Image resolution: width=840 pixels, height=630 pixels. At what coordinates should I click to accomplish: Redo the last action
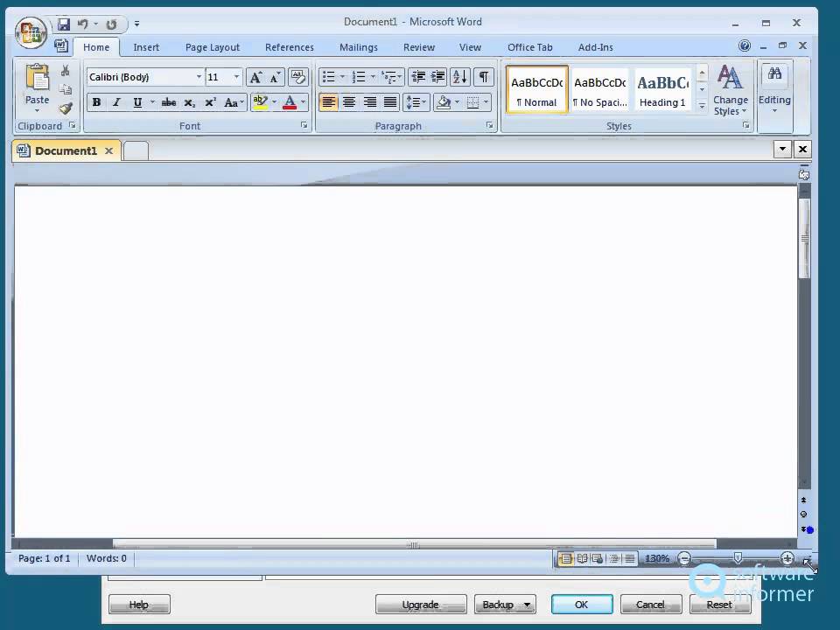click(x=111, y=24)
